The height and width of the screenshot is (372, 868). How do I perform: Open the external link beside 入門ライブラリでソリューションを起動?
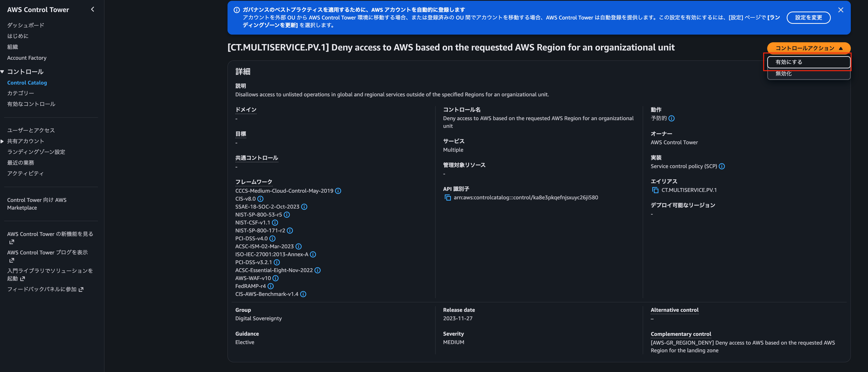[x=23, y=278]
